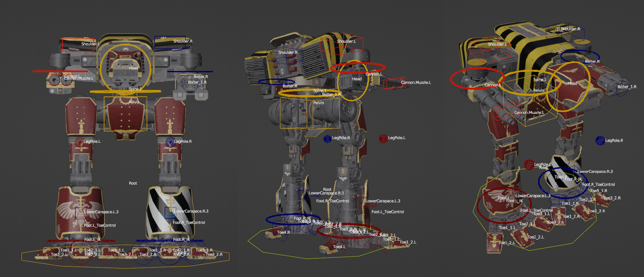Select the Toe2_2.R label in right view
The image size is (644, 277).
pyautogui.click(x=596, y=211)
